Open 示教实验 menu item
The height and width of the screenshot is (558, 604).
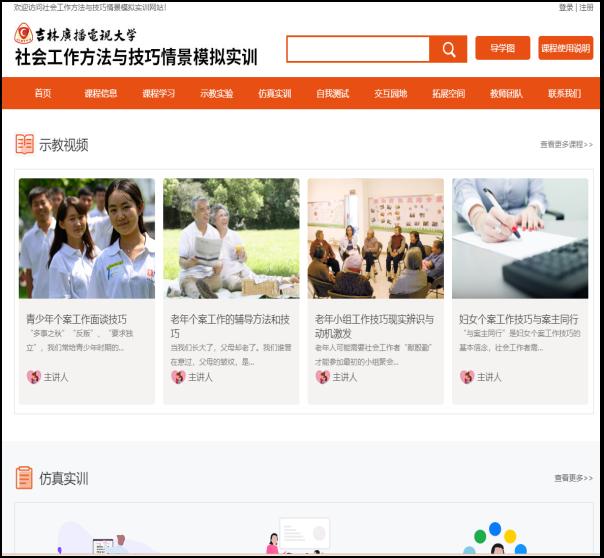[216, 93]
